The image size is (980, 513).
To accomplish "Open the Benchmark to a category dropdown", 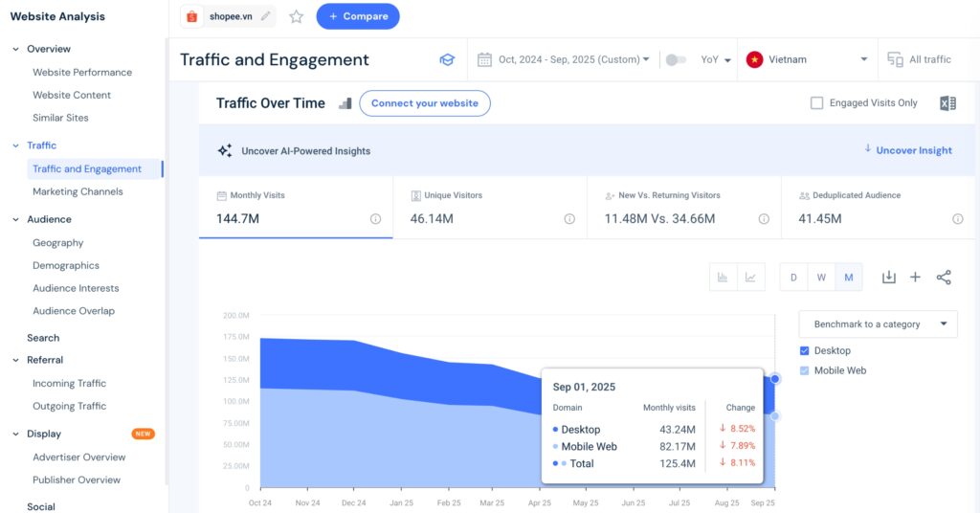I will coord(878,324).
